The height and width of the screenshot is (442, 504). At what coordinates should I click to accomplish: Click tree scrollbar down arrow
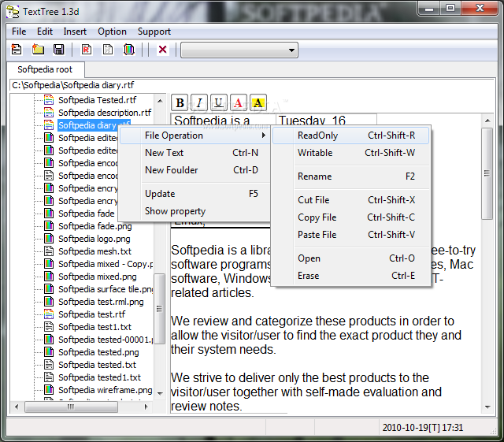160,393
